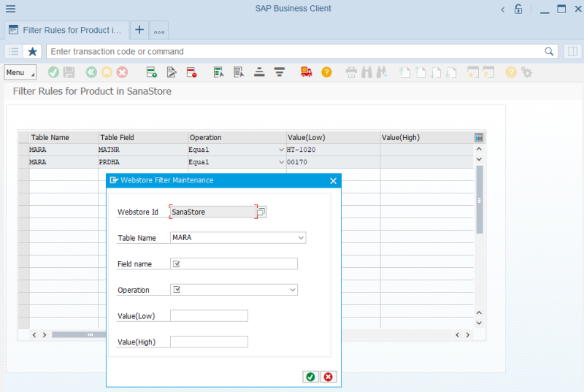Image resolution: width=584 pixels, height=392 pixels.
Task: Confirm dialog with green checkmark button
Action: click(311, 377)
